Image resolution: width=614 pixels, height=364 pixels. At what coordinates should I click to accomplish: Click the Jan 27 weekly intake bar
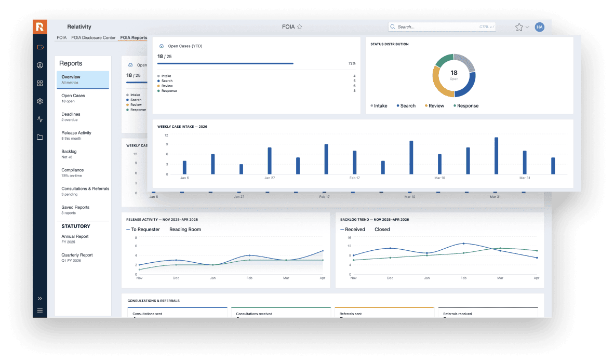click(270, 161)
